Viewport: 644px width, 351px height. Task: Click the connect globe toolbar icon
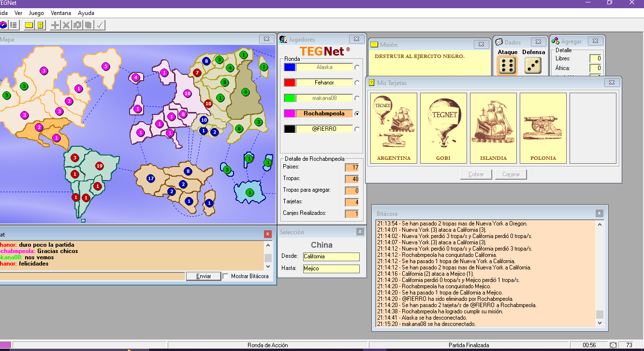pos(3,25)
